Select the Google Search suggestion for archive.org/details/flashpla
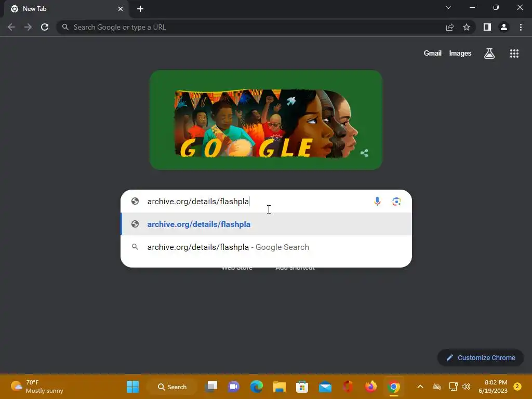532x399 pixels. point(267,247)
